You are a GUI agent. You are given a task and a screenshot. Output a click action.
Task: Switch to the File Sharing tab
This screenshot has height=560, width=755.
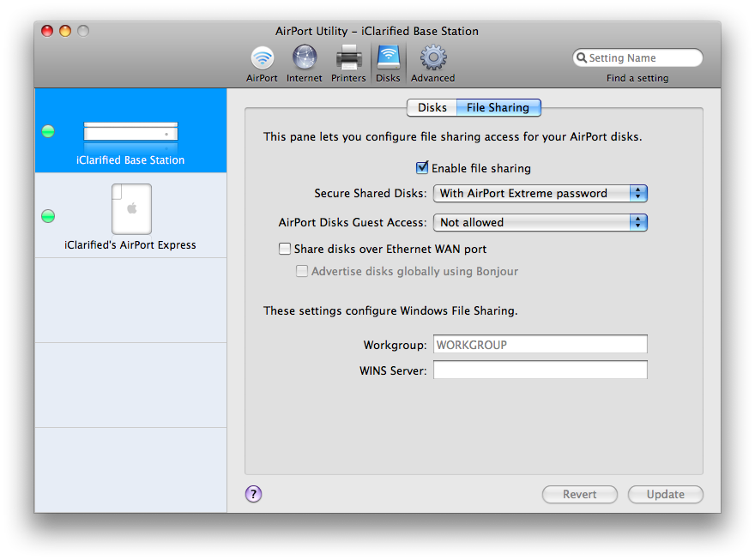(x=498, y=108)
